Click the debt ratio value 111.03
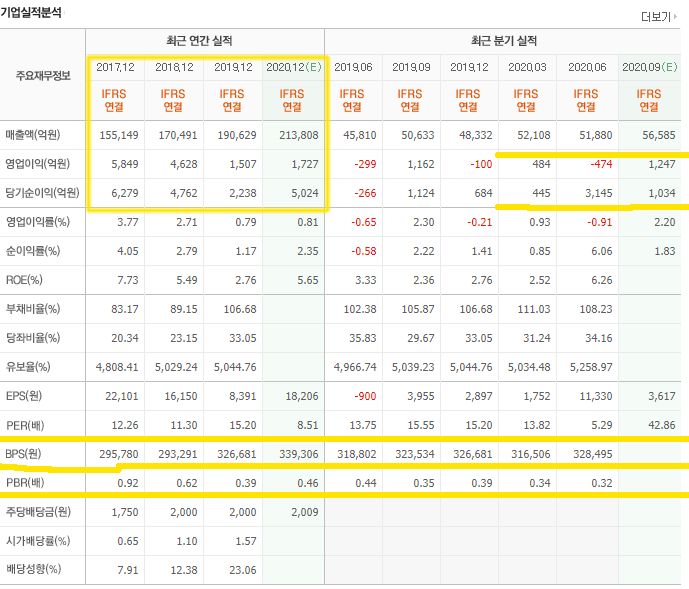This screenshot has height=589, width=689. [x=534, y=309]
